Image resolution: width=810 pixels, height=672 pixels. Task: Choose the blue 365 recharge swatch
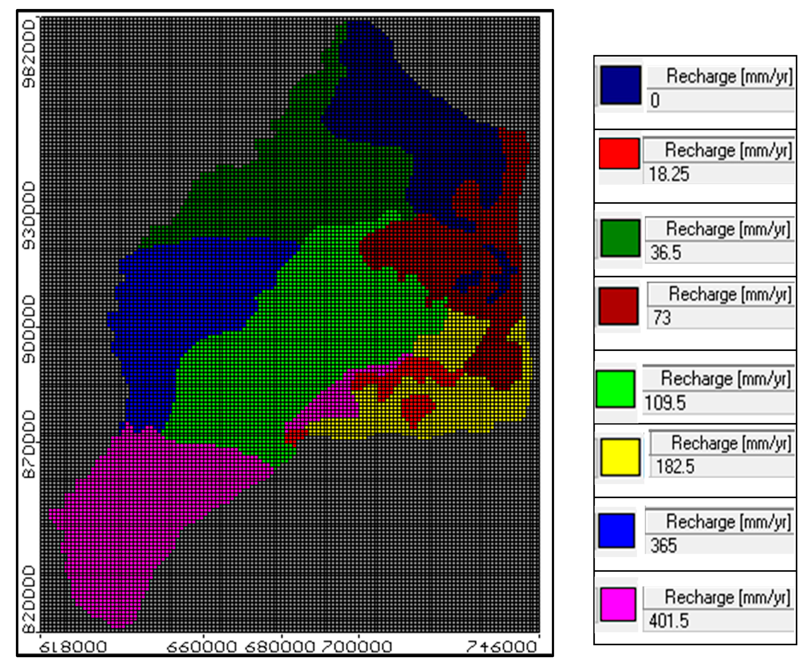pyautogui.click(x=616, y=531)
